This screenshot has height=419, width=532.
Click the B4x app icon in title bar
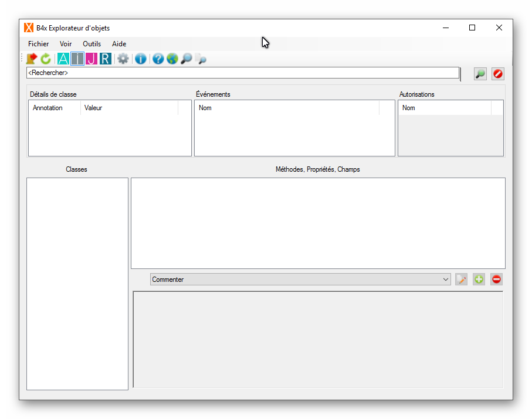click(29, 28)
